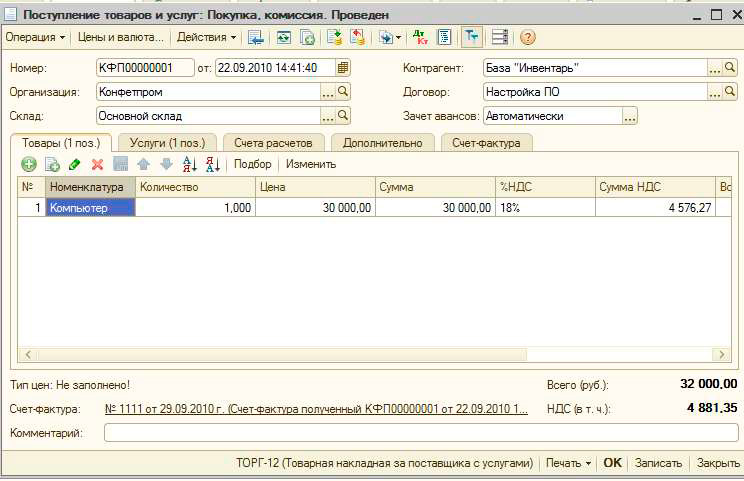744x481 pixels.
Task: Click the grayed finish-editing table icon
Action: point(121,164)
